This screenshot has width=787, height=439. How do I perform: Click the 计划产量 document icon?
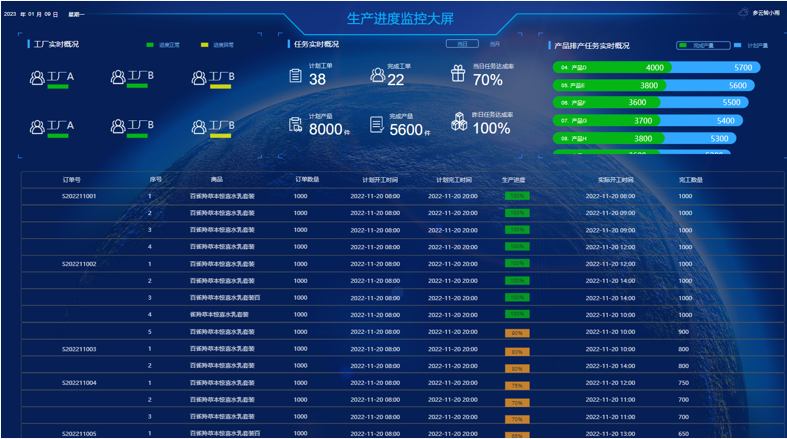296,124
